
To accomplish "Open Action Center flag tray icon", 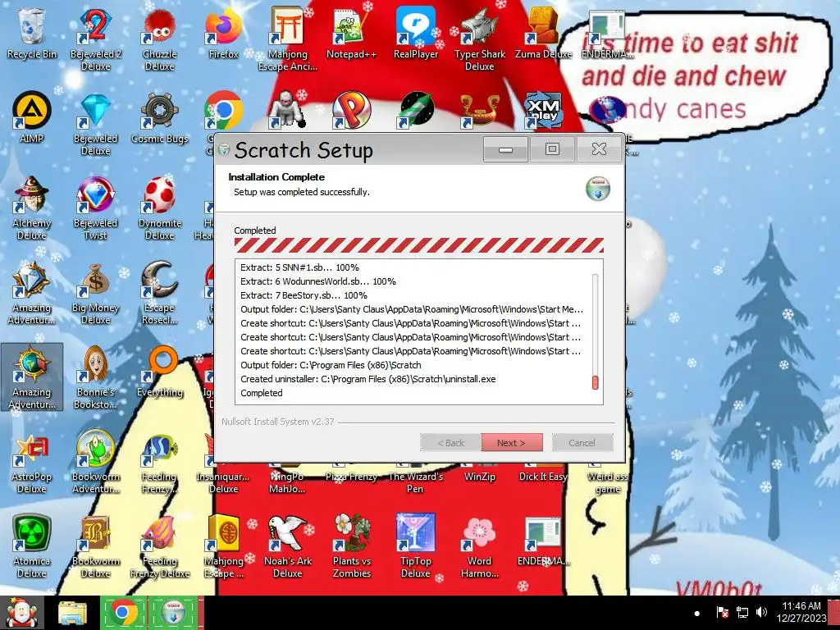I will [722, 612].
